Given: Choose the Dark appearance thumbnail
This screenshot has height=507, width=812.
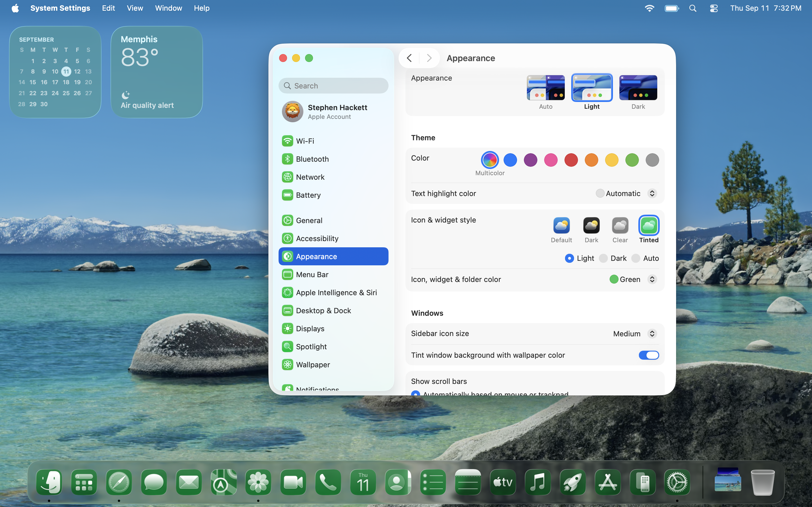Looking at the screenshot, I should (x=638, y=88).
